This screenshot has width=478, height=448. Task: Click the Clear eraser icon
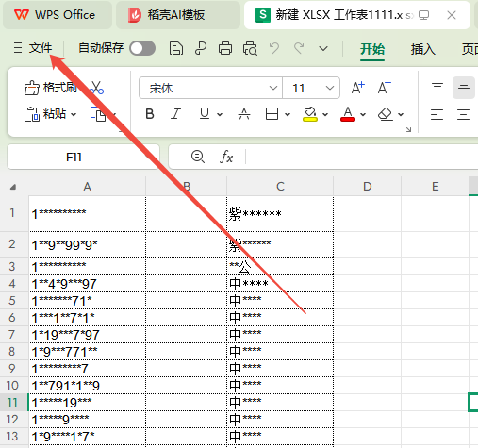pos(386,114)
